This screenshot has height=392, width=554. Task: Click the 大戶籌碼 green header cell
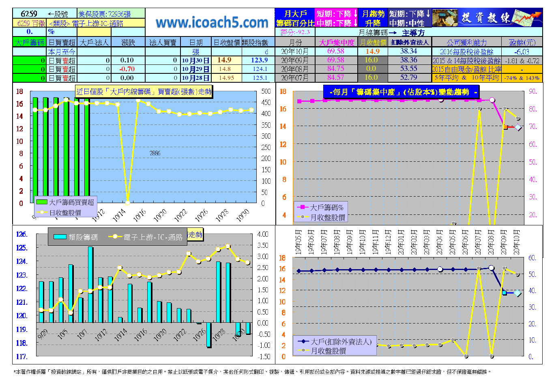(x=30, y=42)
